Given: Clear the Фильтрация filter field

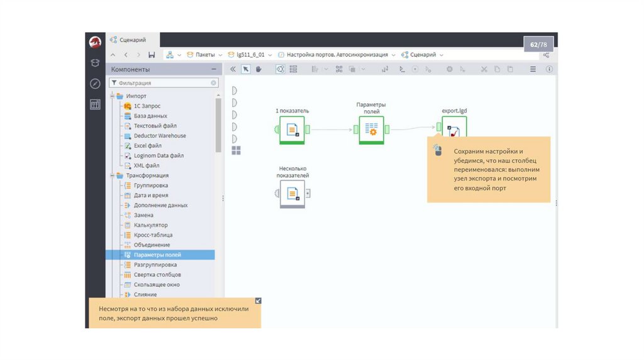Looking at the screenshot, I should point(213,83).
